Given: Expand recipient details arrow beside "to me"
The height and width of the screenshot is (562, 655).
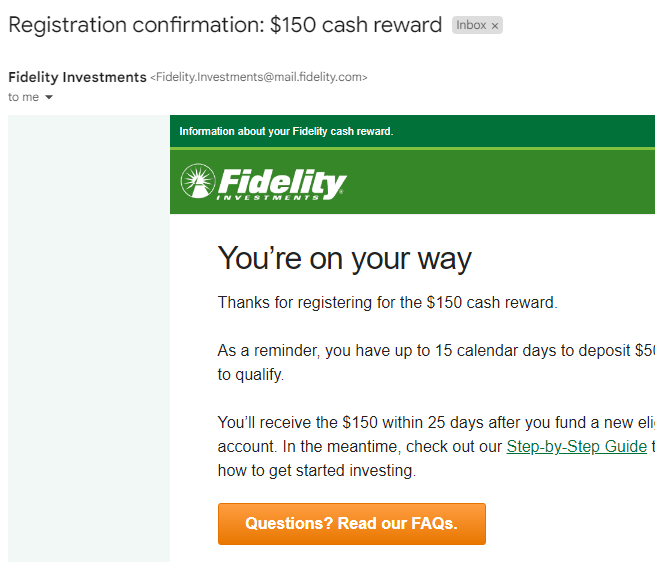Looking at the screenshot, I should pyautogui.click(x=49, y=97).
